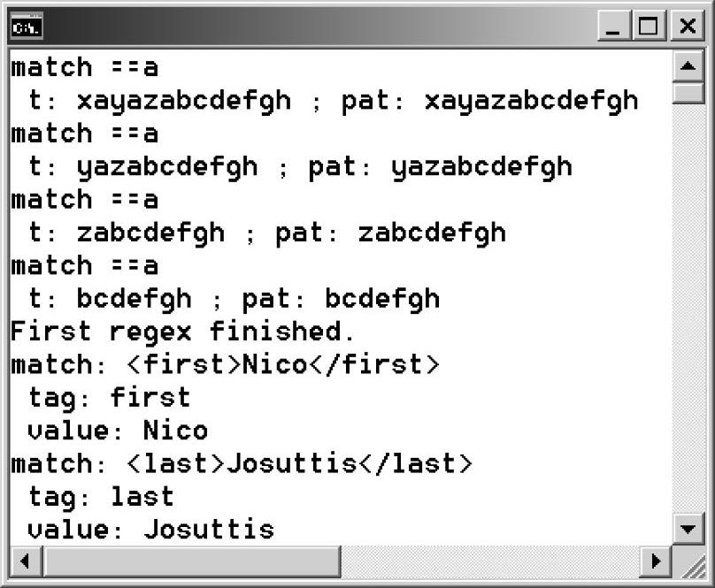Click the horizontal scrollbar thumb
This screenshot has width=715, height=588.
click(190, 560)
